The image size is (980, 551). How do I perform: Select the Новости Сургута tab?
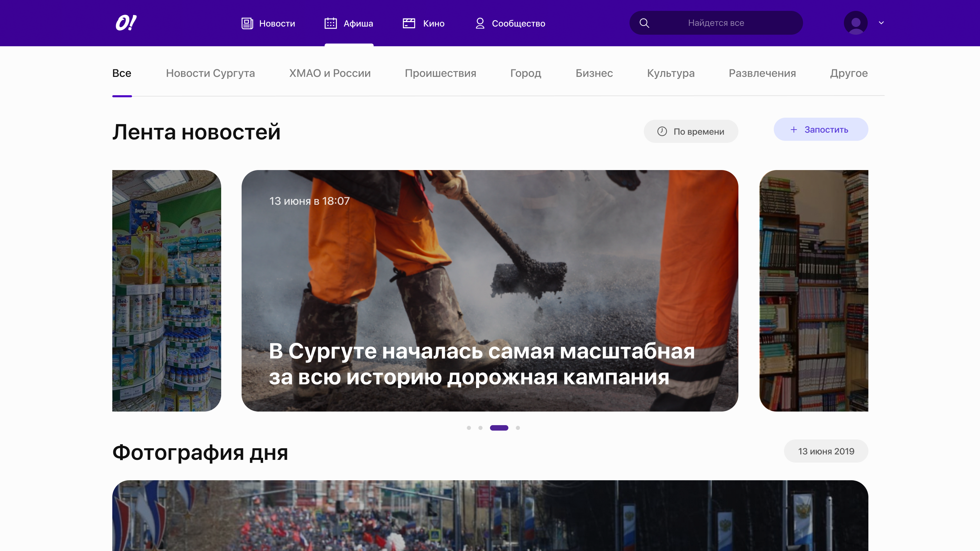point(210,73)
